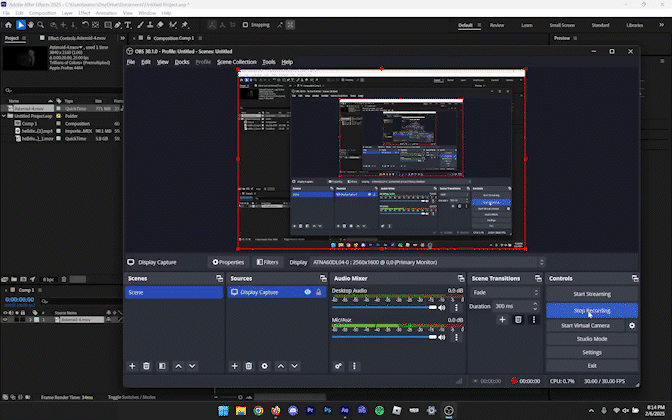Open scene filters icon in Scenes dock
Screen dimensions: 672x420
(x=162, y=366)
